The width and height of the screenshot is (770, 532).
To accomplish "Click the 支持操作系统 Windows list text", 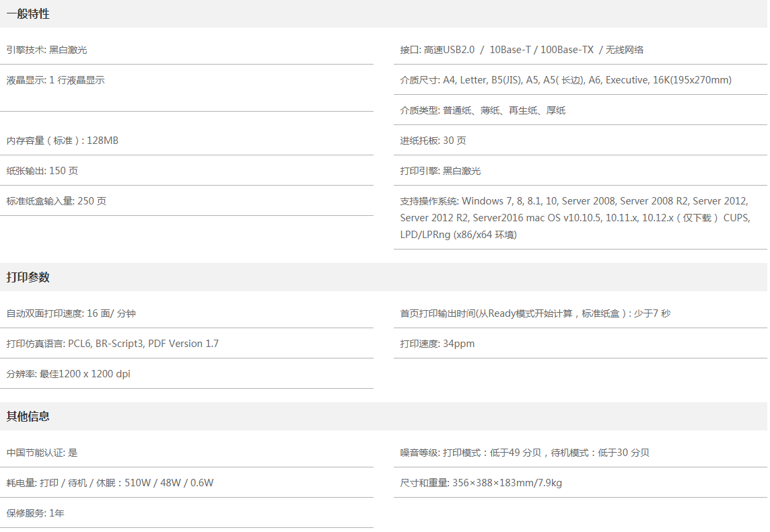I will pos(574,218).
